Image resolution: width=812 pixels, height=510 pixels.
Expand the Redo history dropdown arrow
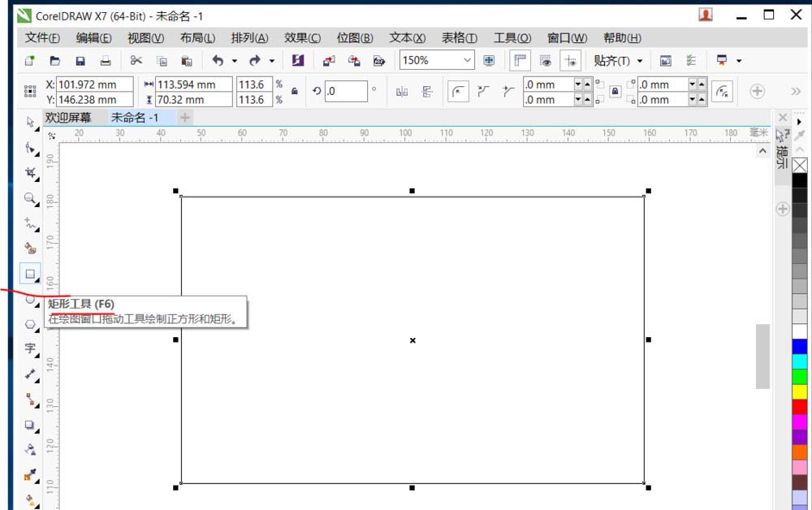point(271,60)
